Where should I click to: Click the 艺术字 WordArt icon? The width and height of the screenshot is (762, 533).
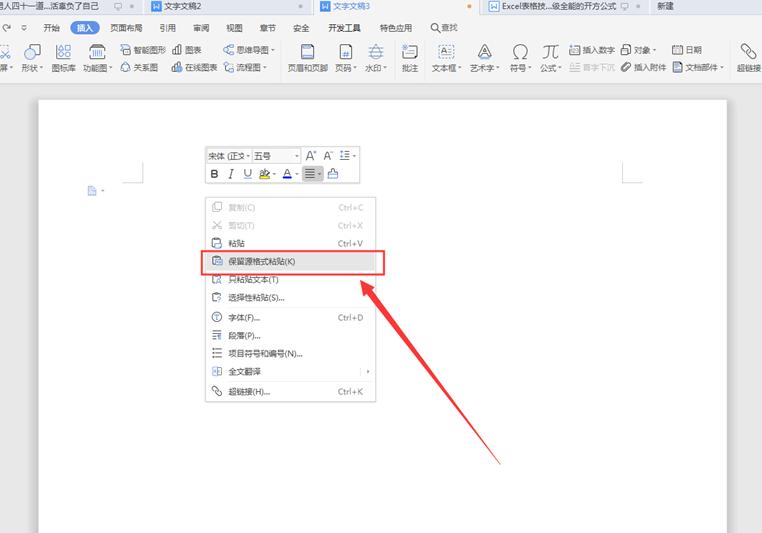pos(484,52)
